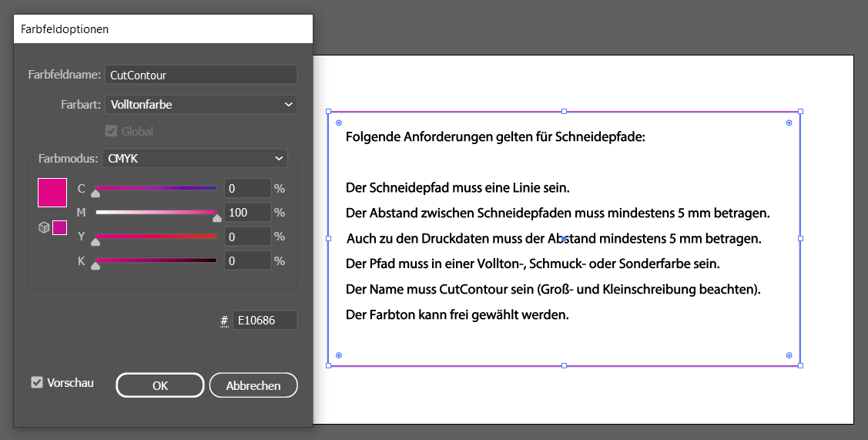Click the center point of the selected frame

coord(564,239)
